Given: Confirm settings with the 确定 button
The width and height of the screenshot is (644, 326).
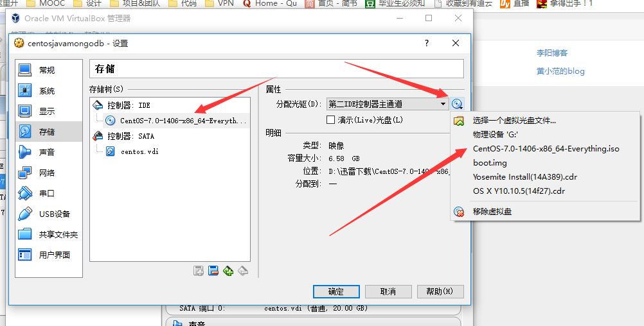Looking at the screenshot, I should click(x=336, y=291).
